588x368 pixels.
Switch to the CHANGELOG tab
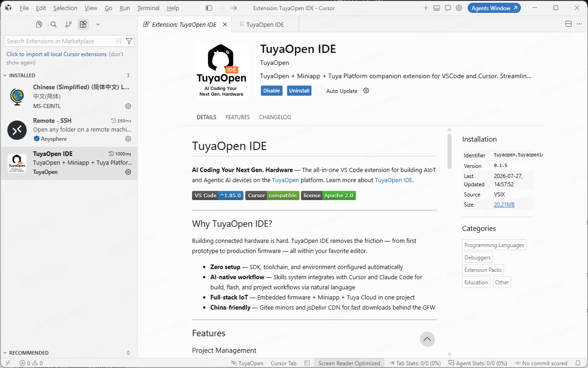275,117
